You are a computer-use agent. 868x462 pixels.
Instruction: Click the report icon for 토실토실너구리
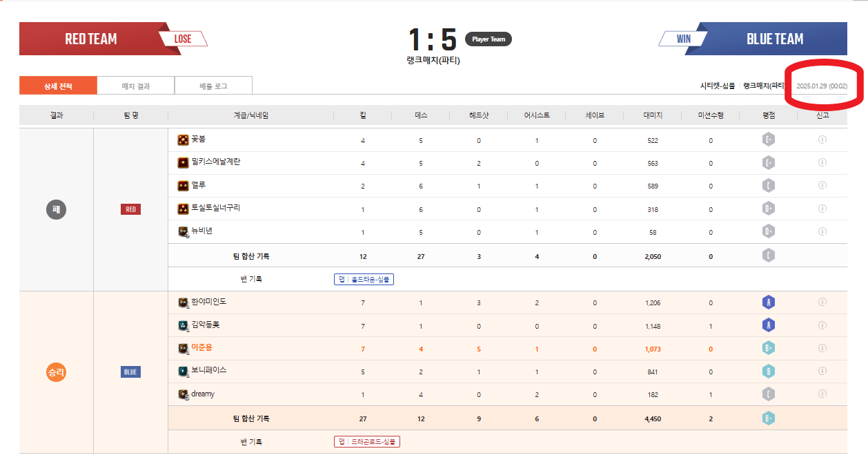point(822,209)
